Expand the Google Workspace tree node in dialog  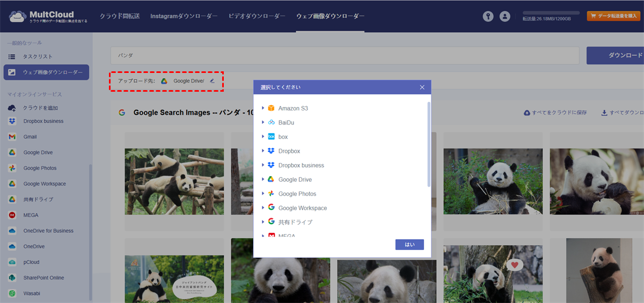point(263,208)
